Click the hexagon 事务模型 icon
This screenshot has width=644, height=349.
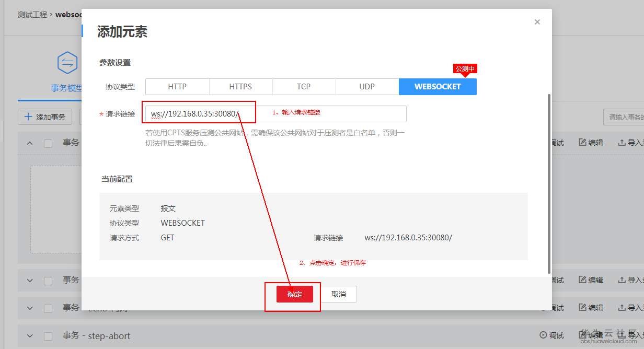67,64
